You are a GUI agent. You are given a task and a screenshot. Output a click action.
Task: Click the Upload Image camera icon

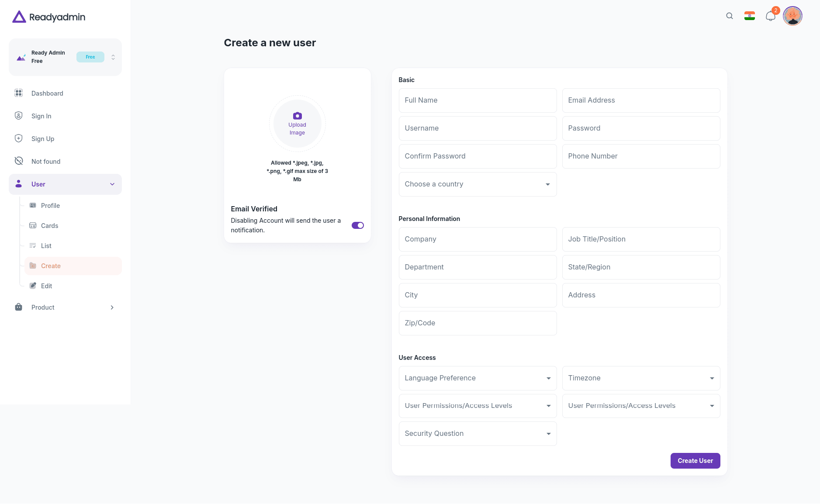pos(297,116)
